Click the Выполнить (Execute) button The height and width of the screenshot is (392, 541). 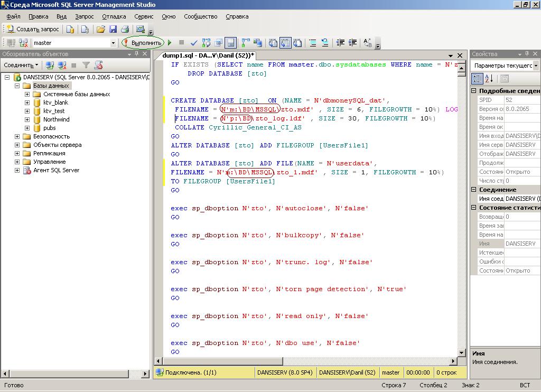[143, 43]
